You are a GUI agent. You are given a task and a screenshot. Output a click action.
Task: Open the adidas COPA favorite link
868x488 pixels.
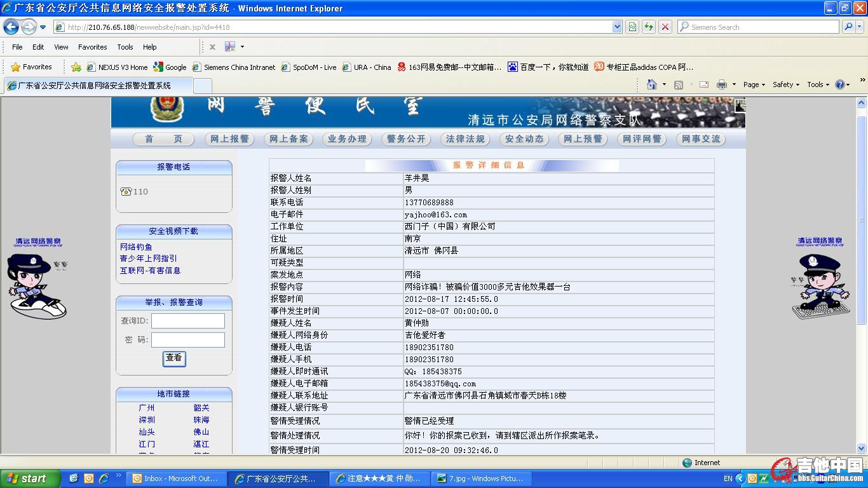[644, 67]
